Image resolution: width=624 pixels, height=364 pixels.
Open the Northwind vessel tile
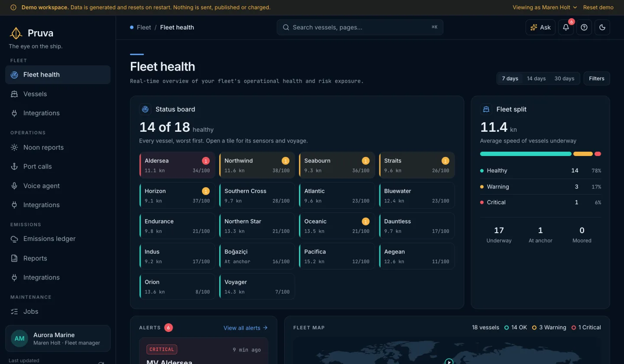click(257, 165)
